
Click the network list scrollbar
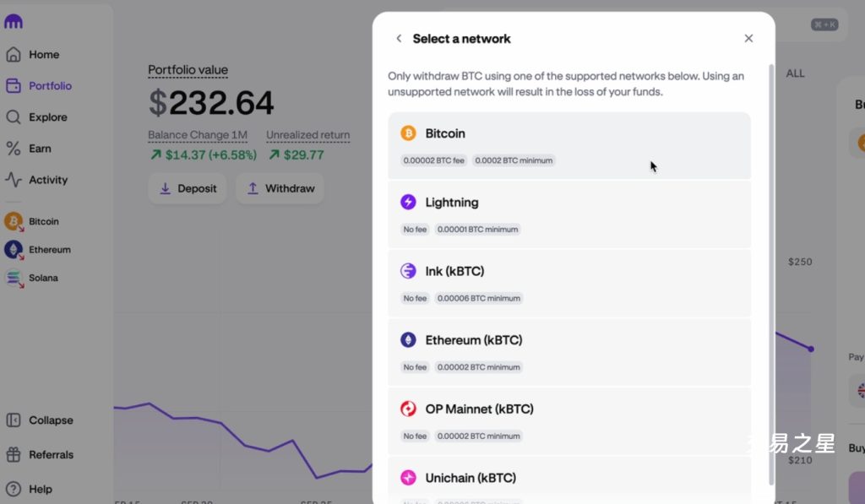pos(770,270)
